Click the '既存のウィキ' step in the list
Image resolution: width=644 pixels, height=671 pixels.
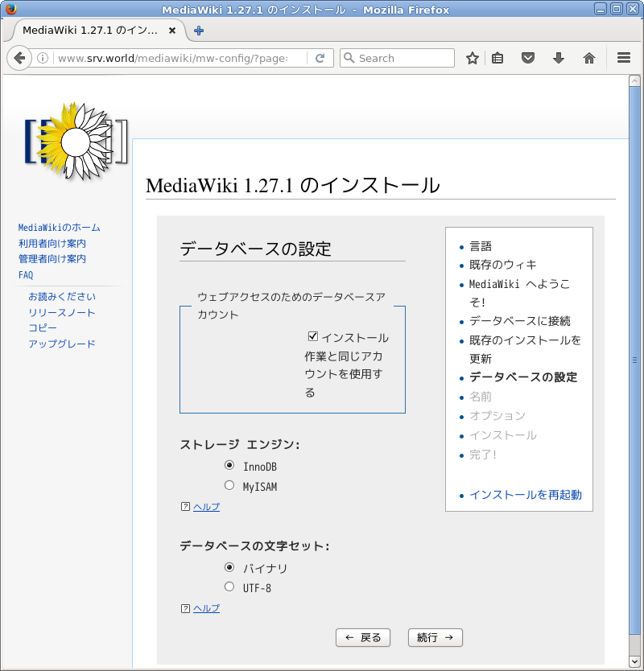click(502, 265)
